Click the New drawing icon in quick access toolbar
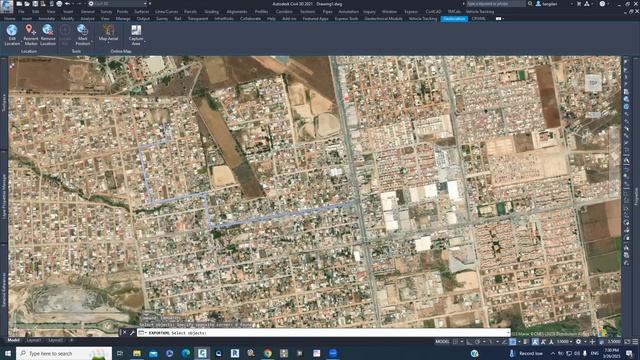Viewport: 640px width, 360px height. [x=19, y=4]
